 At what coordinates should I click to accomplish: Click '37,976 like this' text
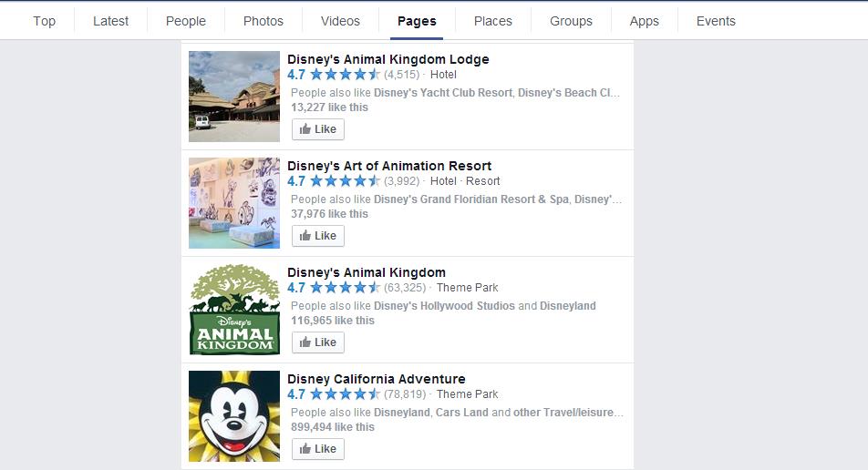coord(329,215)
